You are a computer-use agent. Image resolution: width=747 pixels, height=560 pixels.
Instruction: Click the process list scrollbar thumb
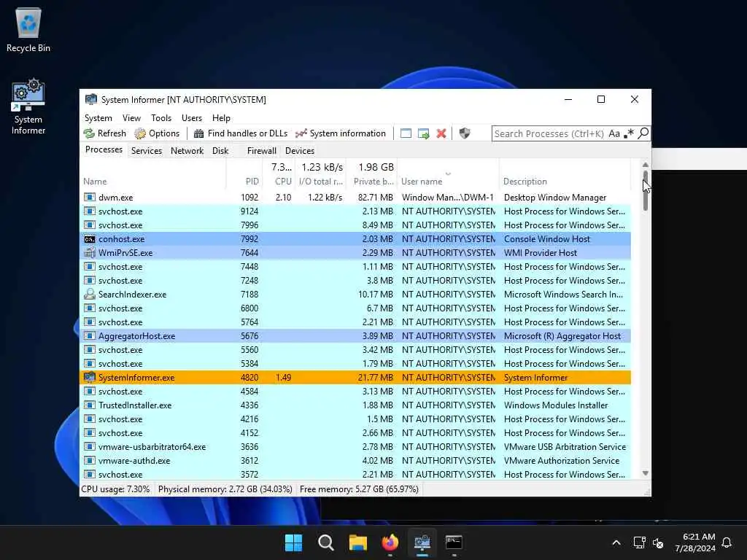(x=646, y=190)
